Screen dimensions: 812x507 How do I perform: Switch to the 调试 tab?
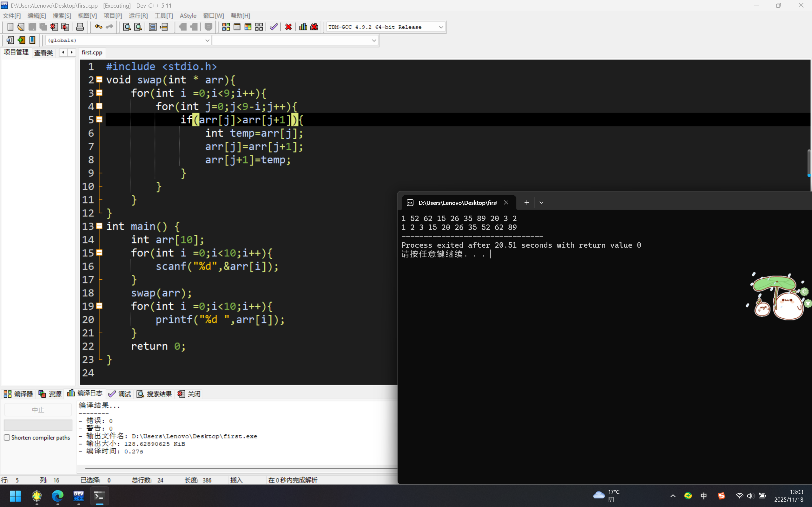point(120,394)
